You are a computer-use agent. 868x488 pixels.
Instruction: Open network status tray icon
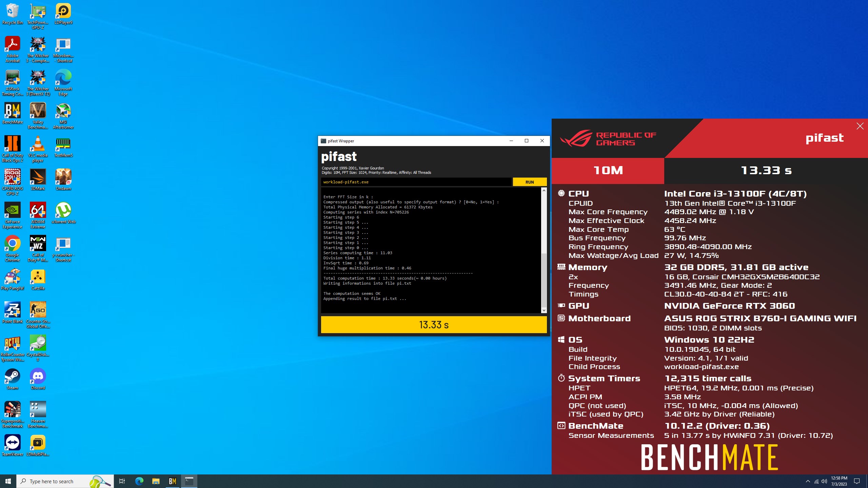[816, 481]
